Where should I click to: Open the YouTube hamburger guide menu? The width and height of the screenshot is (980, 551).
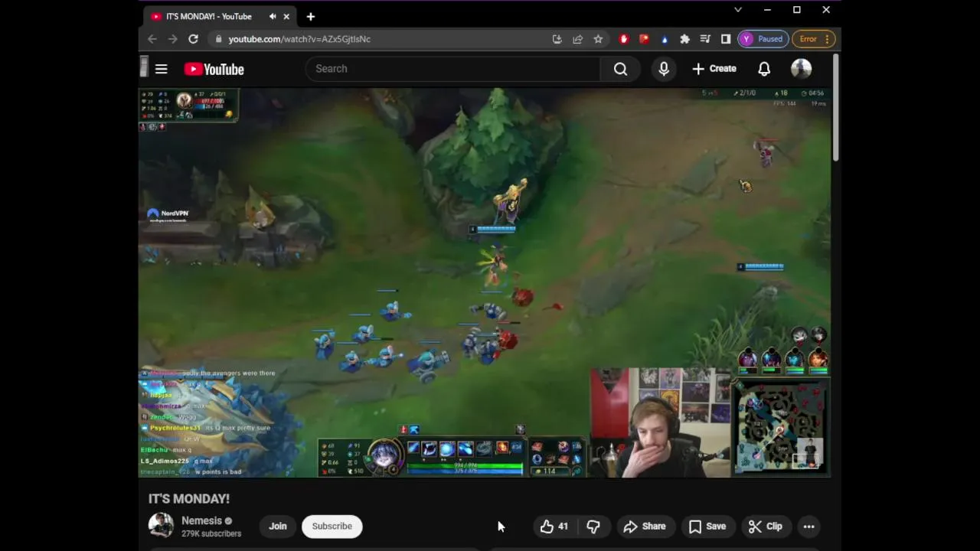tap(161, 69)
